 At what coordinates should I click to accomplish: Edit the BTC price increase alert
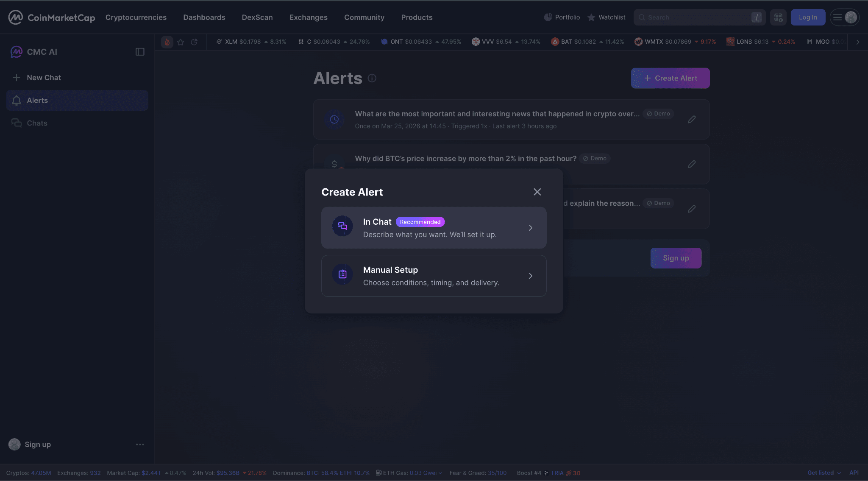(692, 164)
